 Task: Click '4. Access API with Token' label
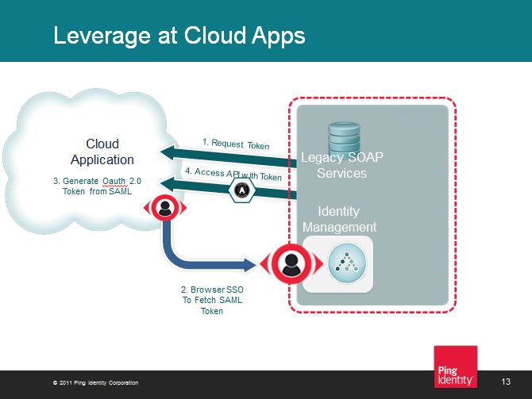coord(233,174)
